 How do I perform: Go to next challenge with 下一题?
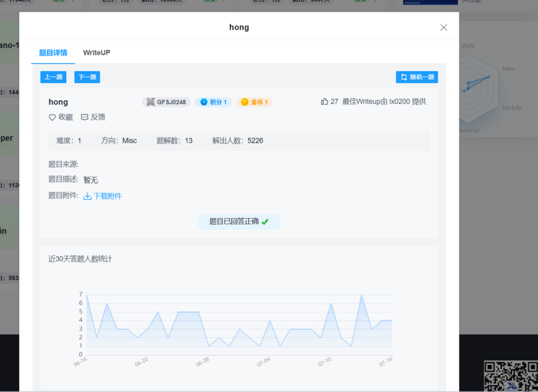pos(87,77)
